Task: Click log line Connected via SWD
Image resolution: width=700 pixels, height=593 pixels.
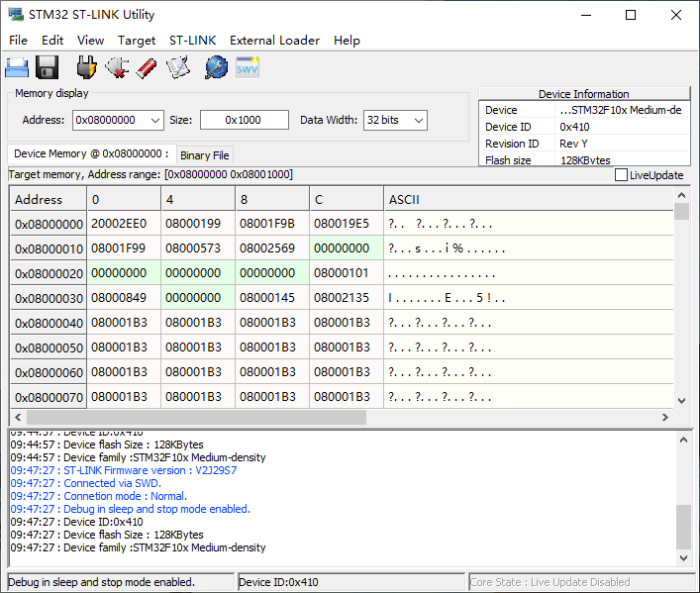Action: [x=86, y=483]
